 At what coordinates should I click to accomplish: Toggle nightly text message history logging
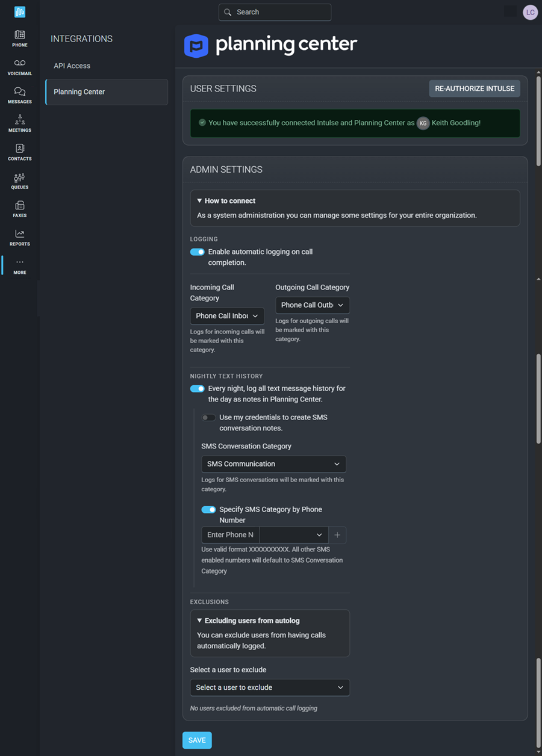click(x=197, y=389)
